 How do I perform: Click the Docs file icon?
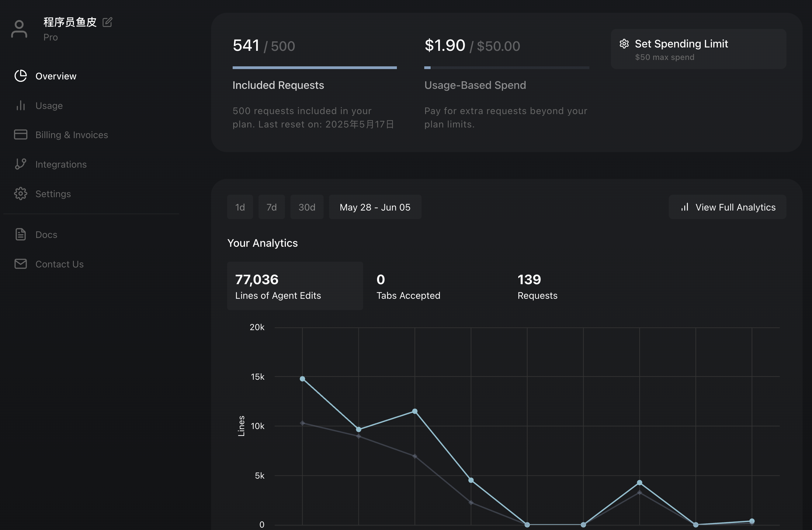tap(20, 235)
